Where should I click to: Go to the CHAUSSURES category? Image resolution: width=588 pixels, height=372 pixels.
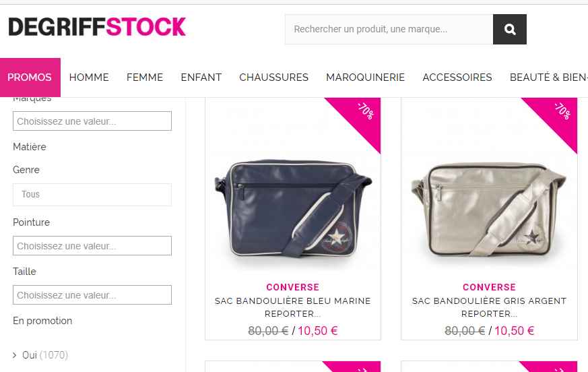[x=273, y=77]
